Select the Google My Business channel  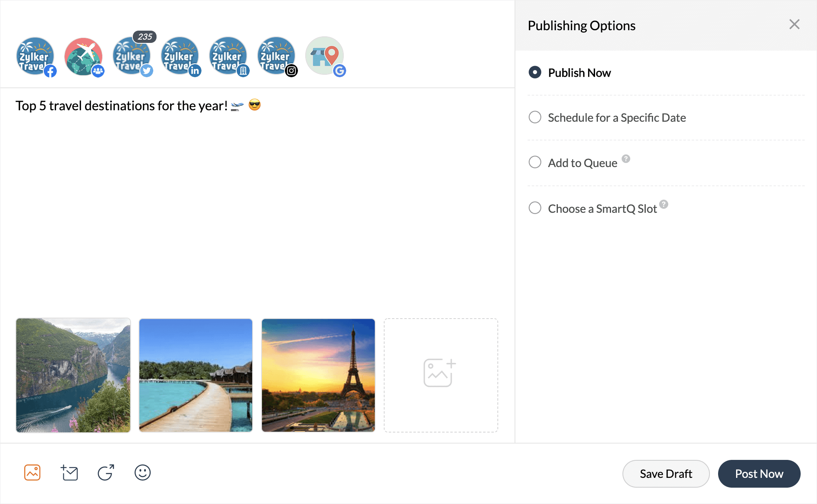point(325,56)
